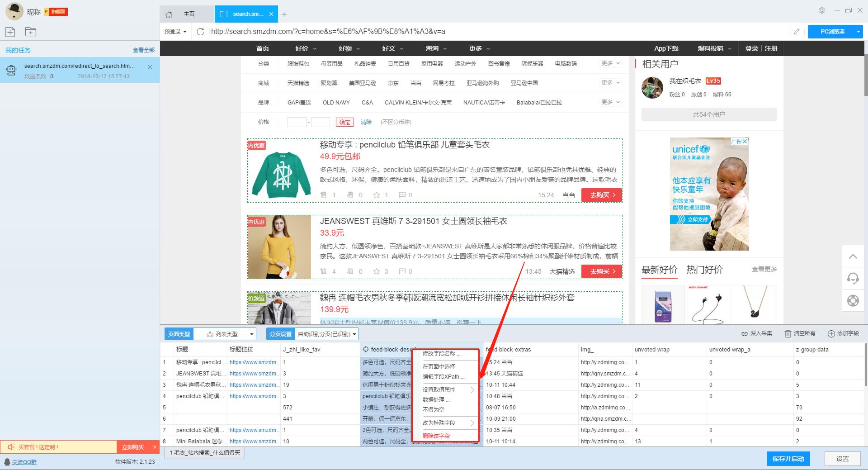This screenshot has width=868, height=470.
Task: Click 天猫精选 mall filter
Action: coord(298,83)
